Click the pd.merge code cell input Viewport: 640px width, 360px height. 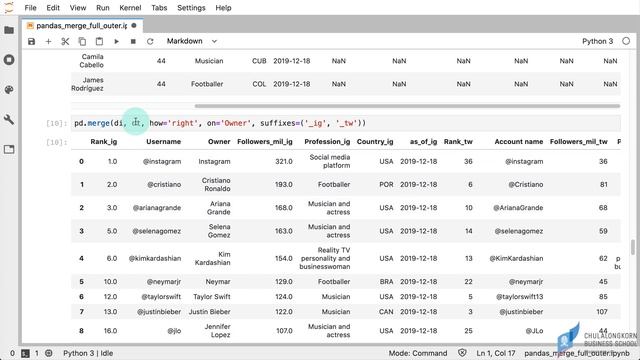[x=347, y=123]
